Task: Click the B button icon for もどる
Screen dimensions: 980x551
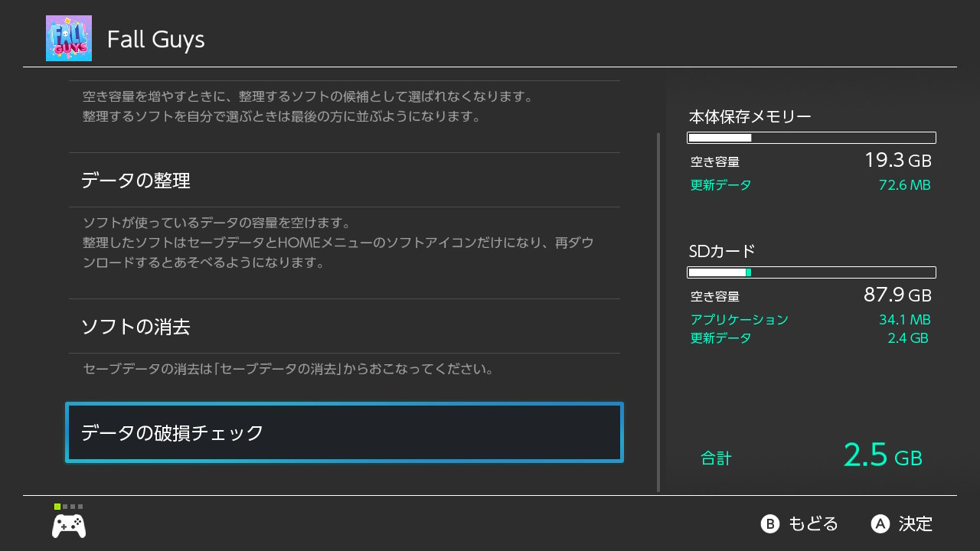Action: [x=769, y=523]
